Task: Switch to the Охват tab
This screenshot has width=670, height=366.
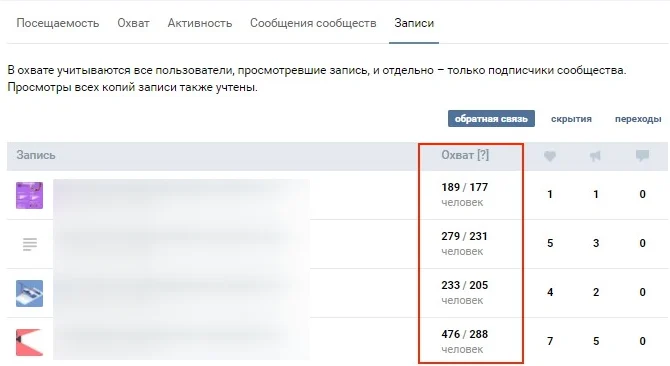Action: (x=133, y=23)
